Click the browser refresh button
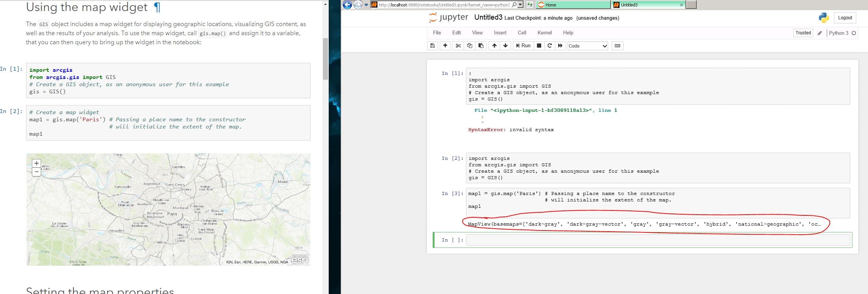 [529, 5]
